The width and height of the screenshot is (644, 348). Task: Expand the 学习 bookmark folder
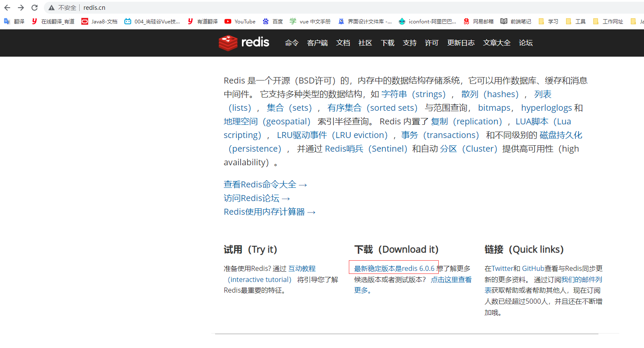pyautogui.click(x=549, y=21)
